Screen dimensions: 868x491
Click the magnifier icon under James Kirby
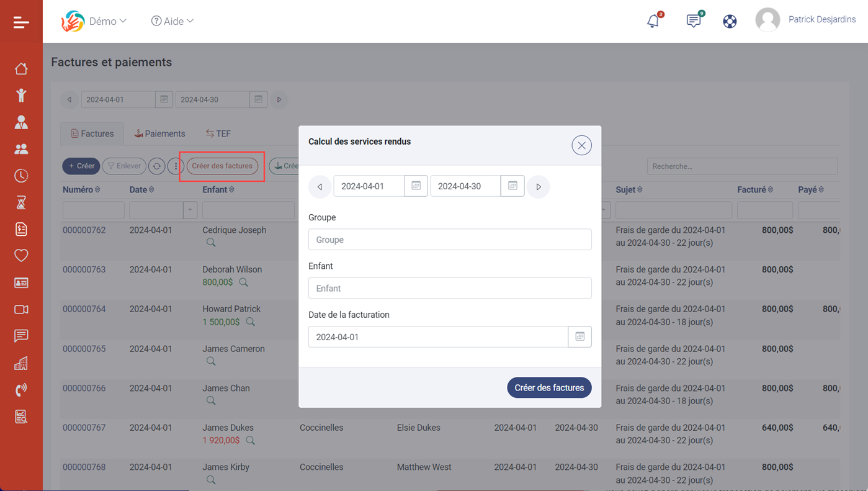(x=211, y=480)
